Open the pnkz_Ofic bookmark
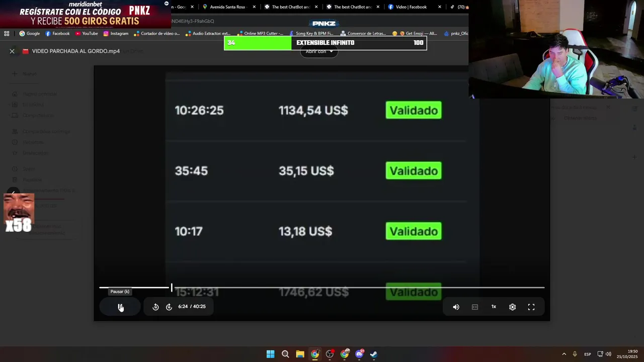 point(456,34)
